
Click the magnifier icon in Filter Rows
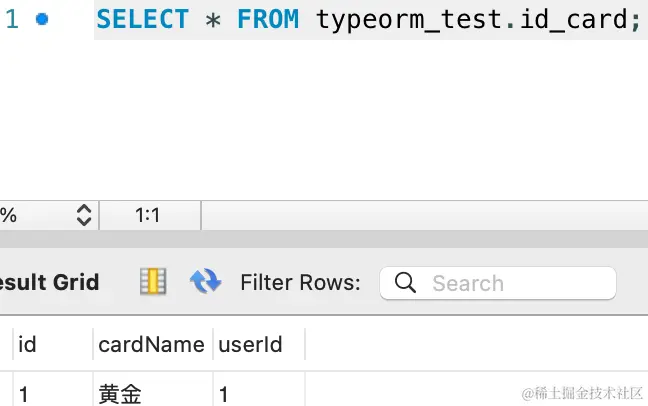coord(405,283)
